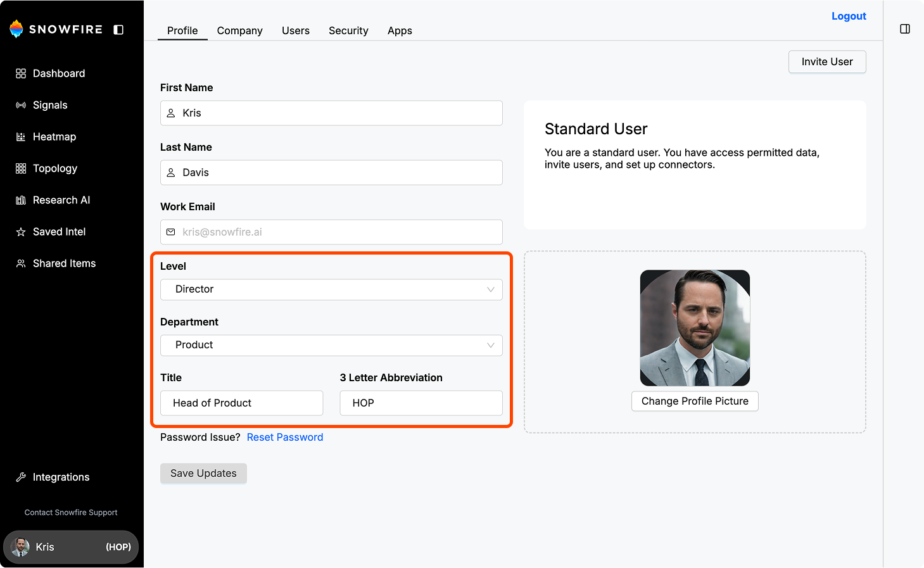Click the Research AI books icon
The width and height of the screenshot is (924, 568).
click(21, 200)
